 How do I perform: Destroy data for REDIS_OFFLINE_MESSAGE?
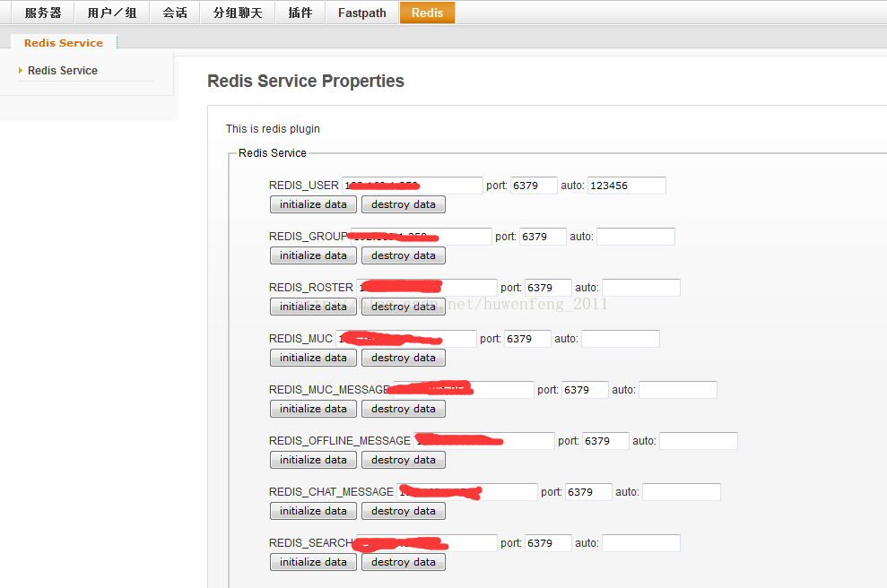[x=404, y=460]
